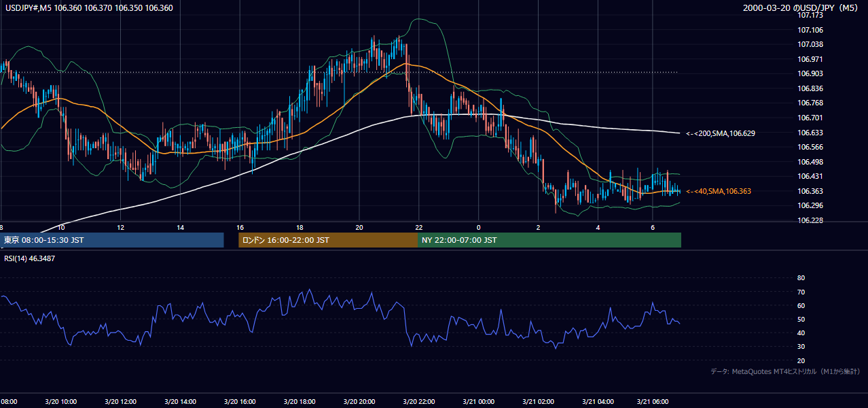
Task: Click the 3/21 02:00 bottom time label
Action: click(x=538, y=402)
